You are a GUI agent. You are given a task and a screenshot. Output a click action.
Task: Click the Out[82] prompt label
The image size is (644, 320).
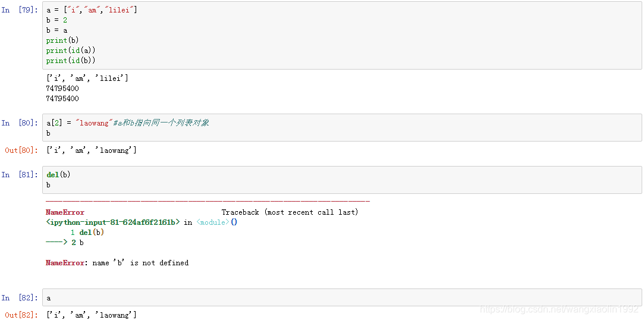21,315
